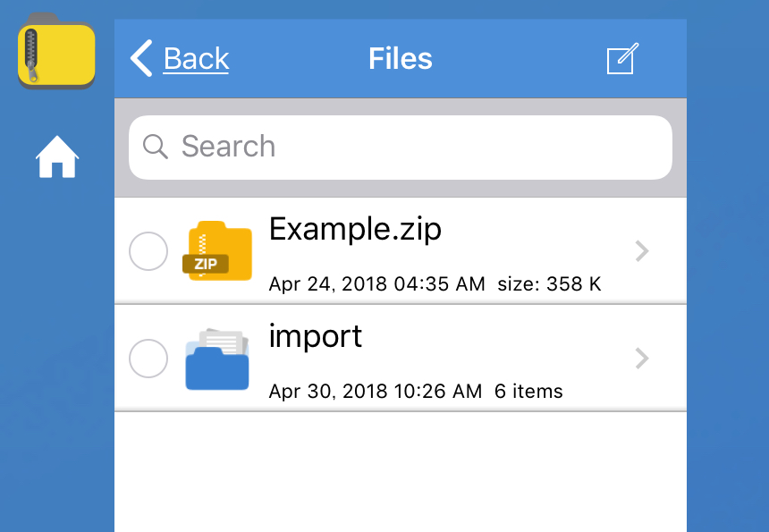Select the Example.zip selection circle

(x=148, y=251)
